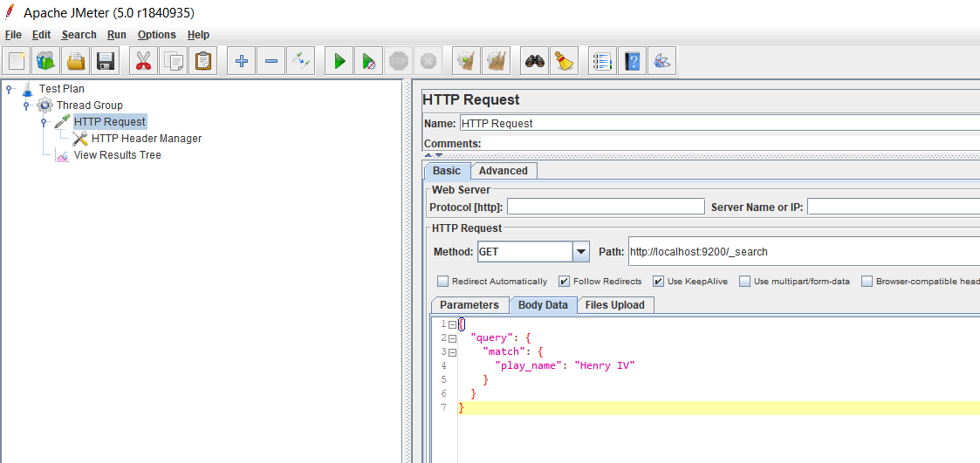
Task: Click the Stop test icon
Action: pos(398,61)
